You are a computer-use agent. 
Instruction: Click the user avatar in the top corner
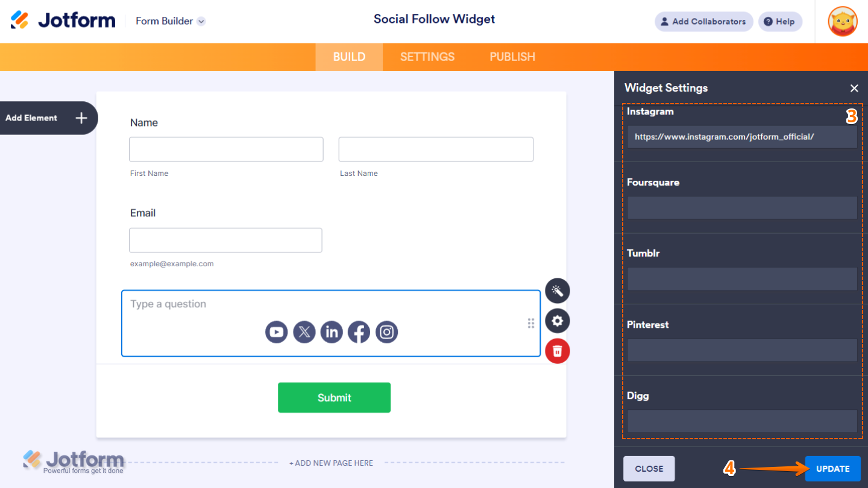[842, 21]
